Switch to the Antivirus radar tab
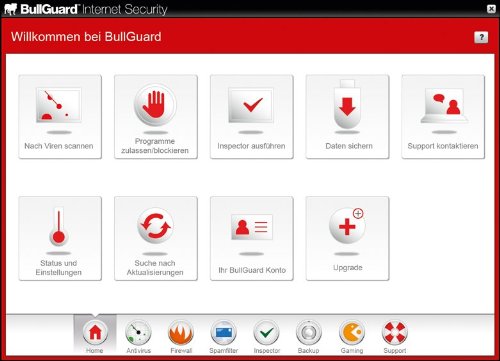 (138, 337)
